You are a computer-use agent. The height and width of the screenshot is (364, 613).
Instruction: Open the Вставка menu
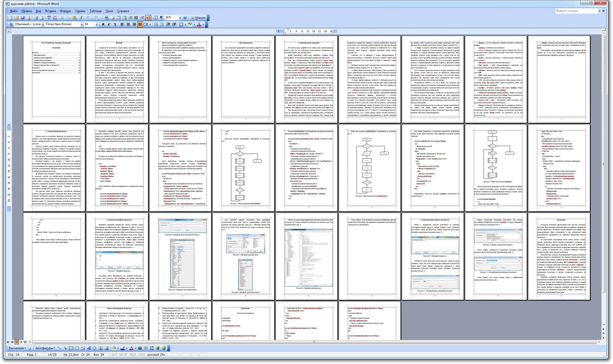(x=50, y=11)
